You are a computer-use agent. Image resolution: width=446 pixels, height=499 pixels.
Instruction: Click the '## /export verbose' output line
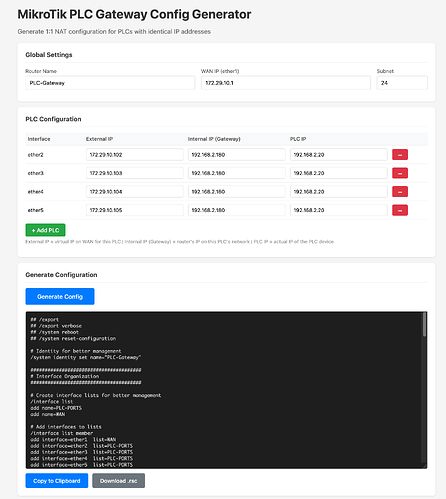coord(56,326)
